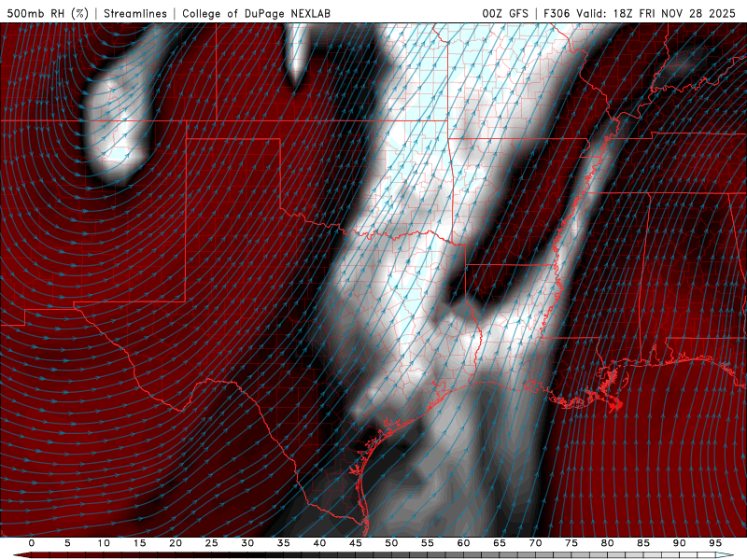Click the "90" value on the color scale
The image size is (747, 560).
[x=679, y=543]
